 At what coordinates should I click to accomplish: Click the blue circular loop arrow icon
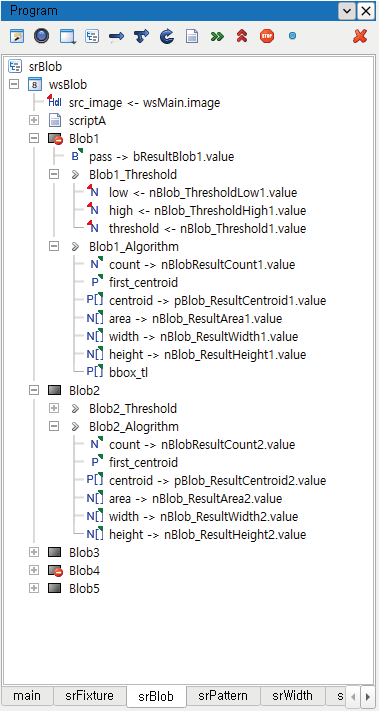pyautogui.click(x=167, y=36)
